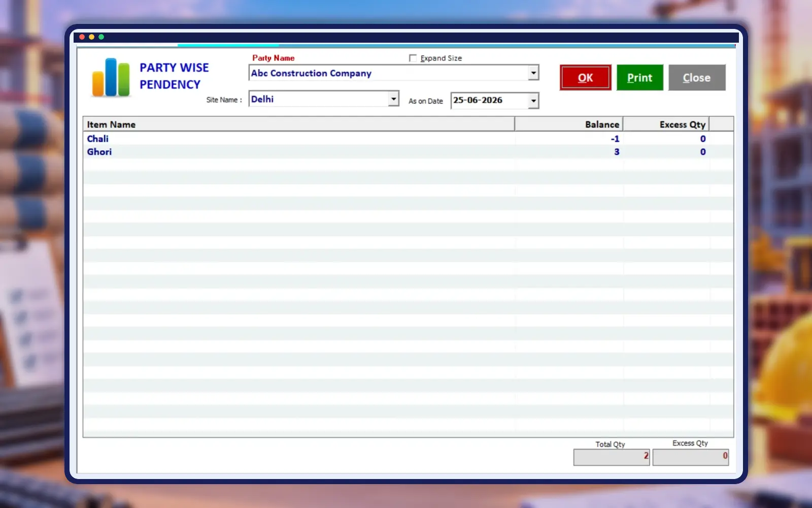Click the Site Name label
Screen dimensions: 812x508
pos(224,100)
